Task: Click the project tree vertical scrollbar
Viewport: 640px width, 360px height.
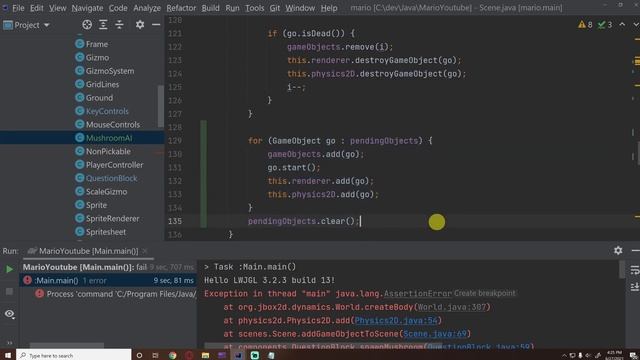Action: pyautogui.click(x=160, y=107)
